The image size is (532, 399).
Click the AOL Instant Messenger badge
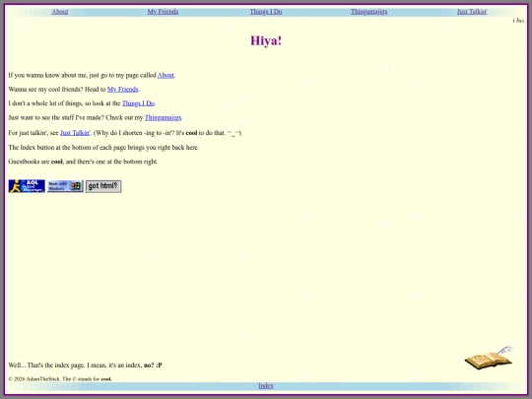pyautogui.click(x=27, y=186)
